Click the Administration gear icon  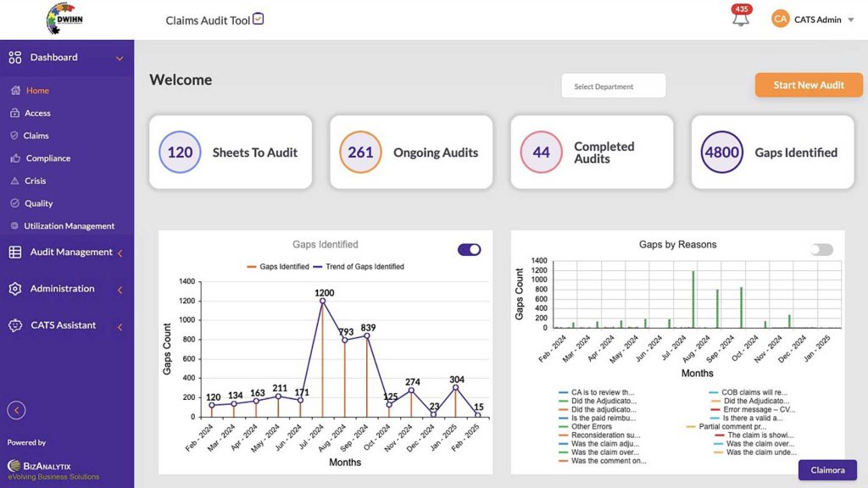click(14, 289)
